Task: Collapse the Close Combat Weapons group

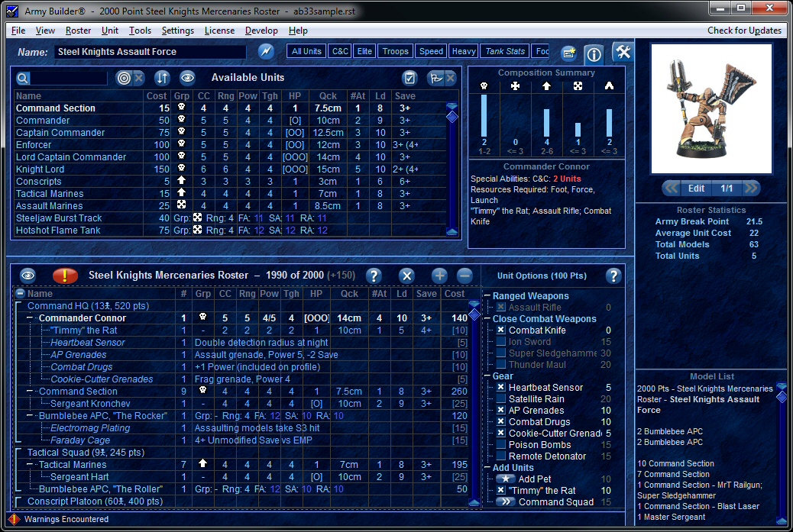Action: [x=487, y=319]
